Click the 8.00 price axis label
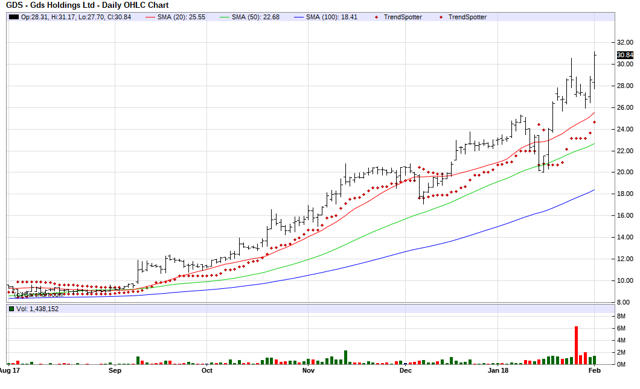This screenshot has width=640, height=389. pos(623,302)
